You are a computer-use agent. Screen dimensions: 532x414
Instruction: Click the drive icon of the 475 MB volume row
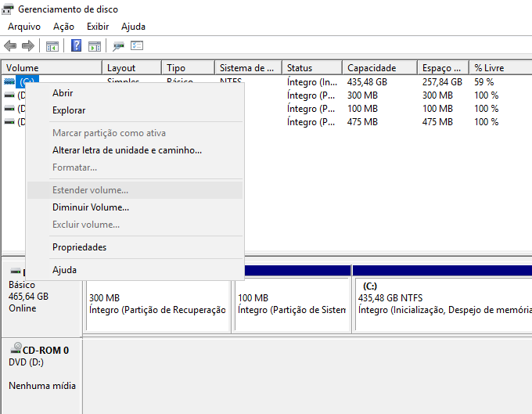pyautogui.click(x=9, y=122)
